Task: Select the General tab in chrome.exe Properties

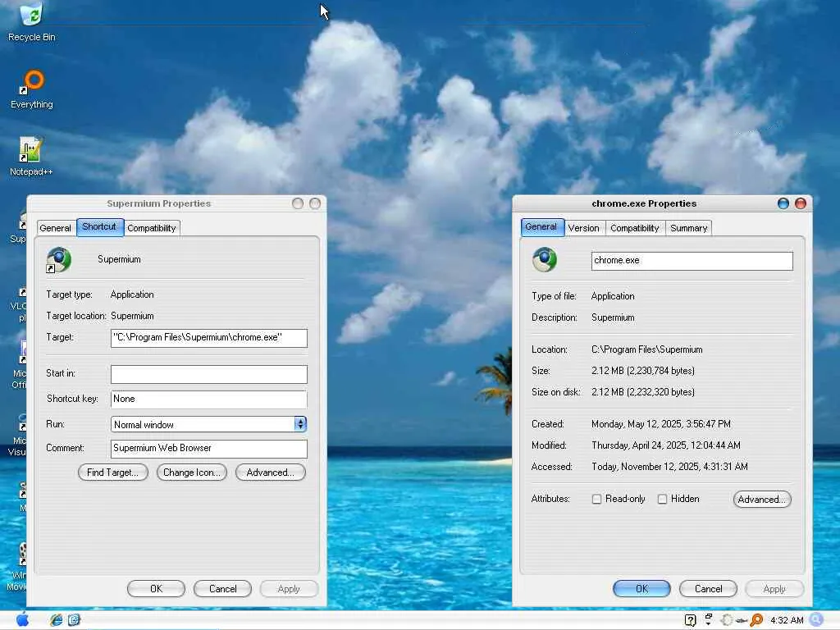Action: (541, 226)
